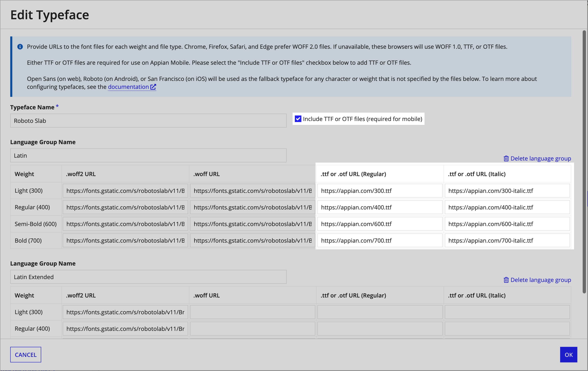Focus the Typeface Name field with Roboto Slab
The image size is (588, 371).
[x=148, y=121]
